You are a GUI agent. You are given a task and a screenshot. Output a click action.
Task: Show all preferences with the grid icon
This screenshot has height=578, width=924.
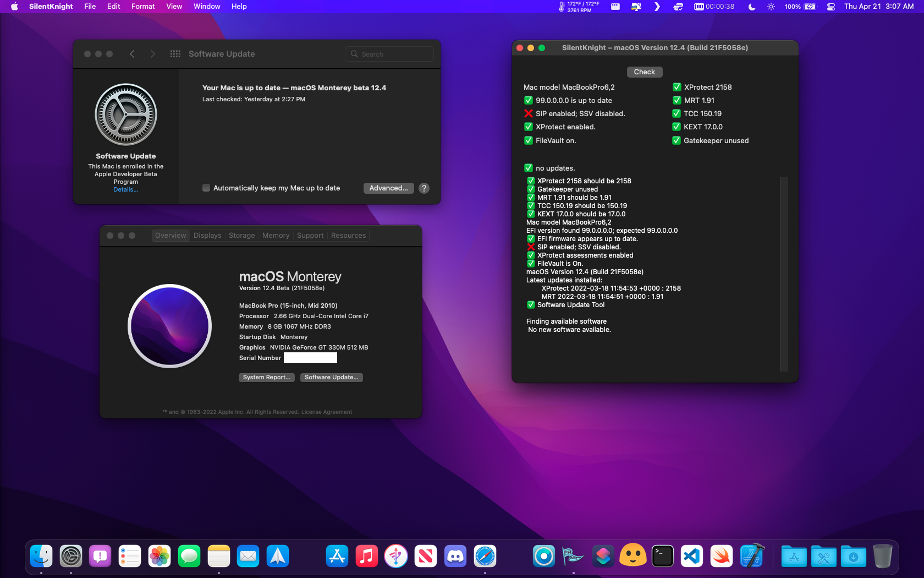click(x=175, y=54)
